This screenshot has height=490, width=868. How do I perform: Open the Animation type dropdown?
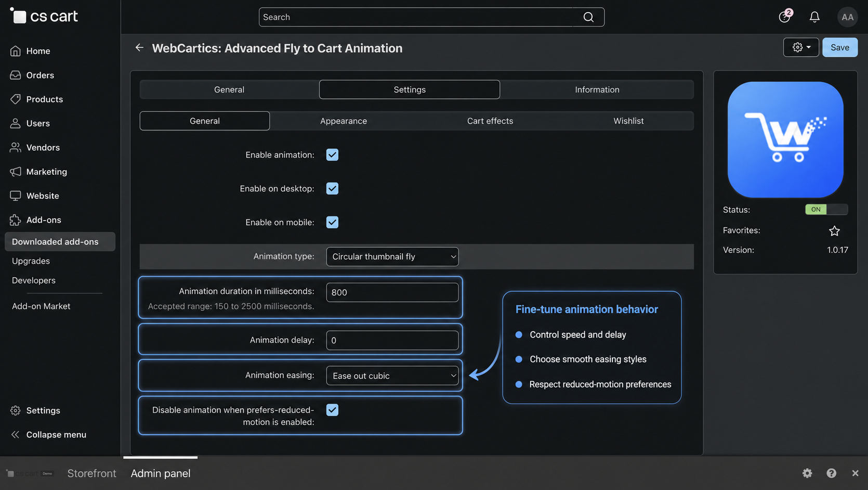392,256
